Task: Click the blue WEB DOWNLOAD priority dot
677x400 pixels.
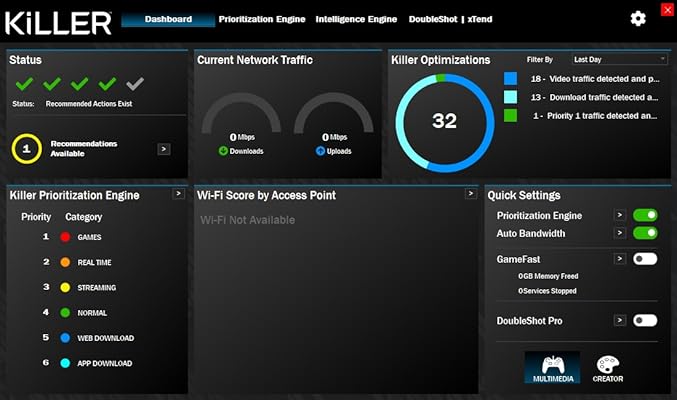Action: pyautogui.click(x=65, y=338)
